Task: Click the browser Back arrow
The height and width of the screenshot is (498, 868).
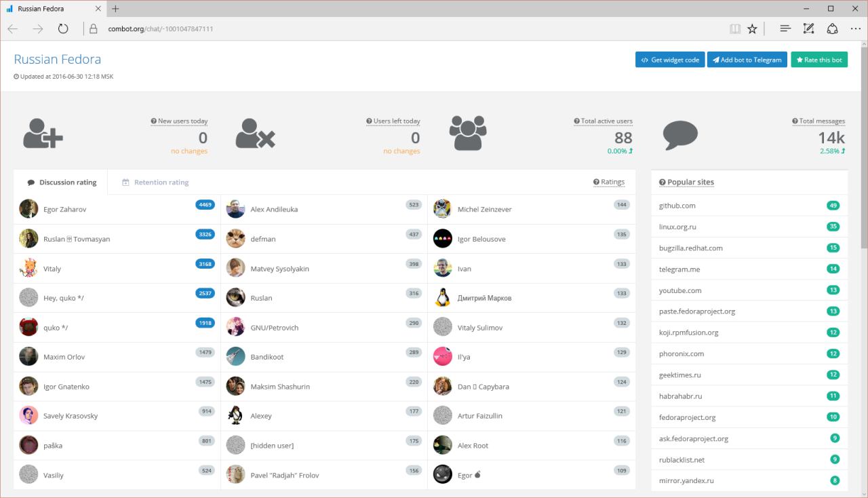Action: click(x=13, y=29)
